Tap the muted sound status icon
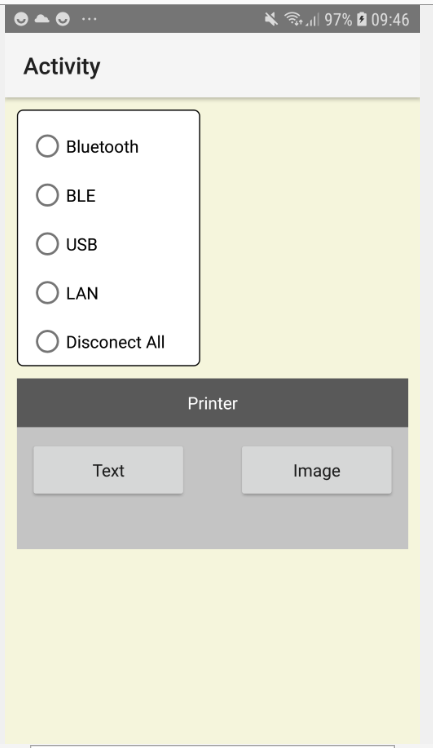The height and width of the screenshot is (748, 433). [x=271, y=19]
